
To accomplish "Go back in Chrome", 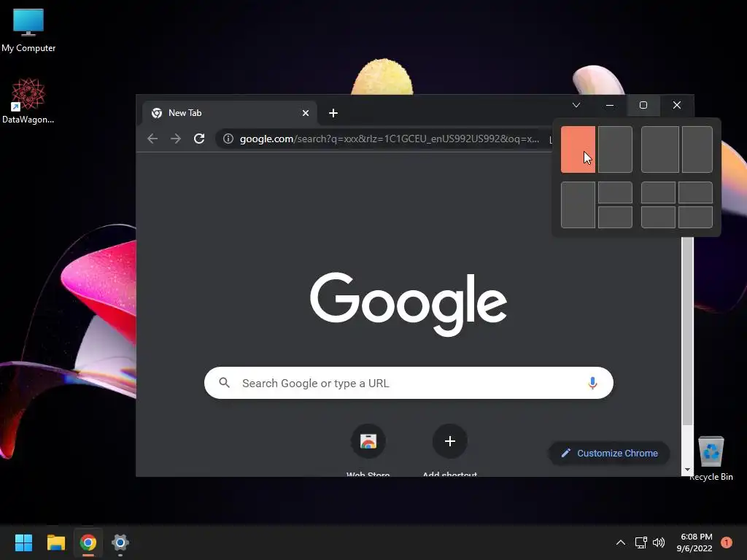I will 152,139.
